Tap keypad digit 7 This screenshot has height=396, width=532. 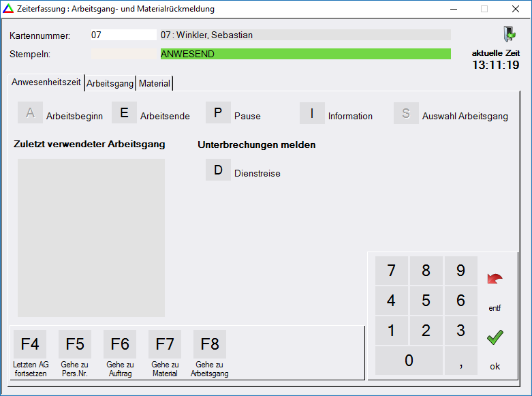391,271
